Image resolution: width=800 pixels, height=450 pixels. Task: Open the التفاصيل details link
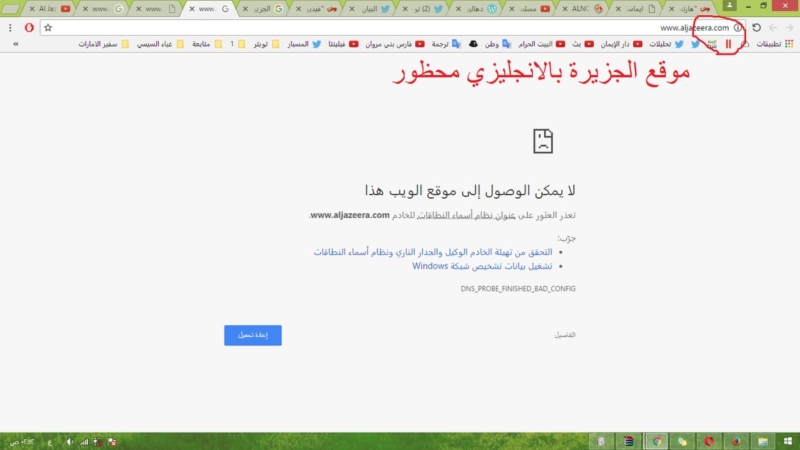pyautogui.click(x=565, y=335)
